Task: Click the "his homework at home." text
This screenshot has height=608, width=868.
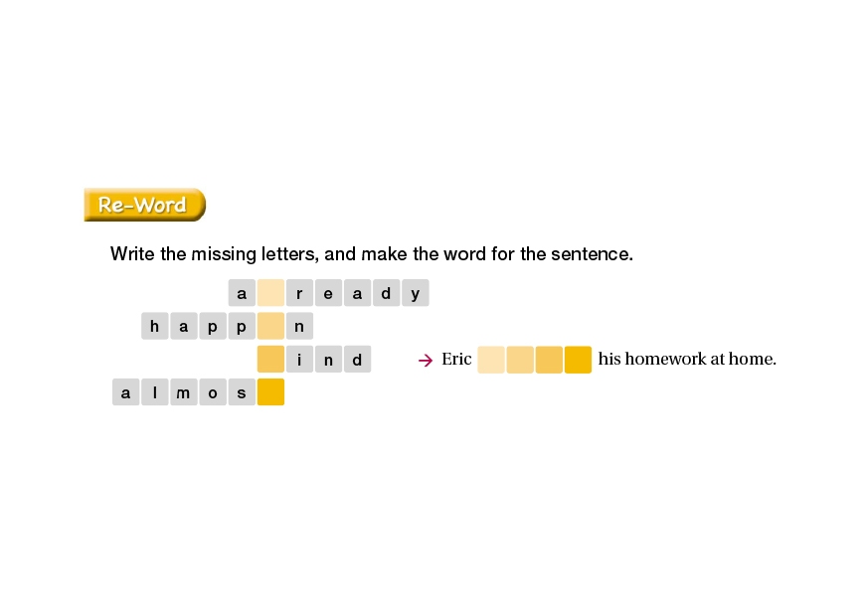Action: tap(686, 360)
